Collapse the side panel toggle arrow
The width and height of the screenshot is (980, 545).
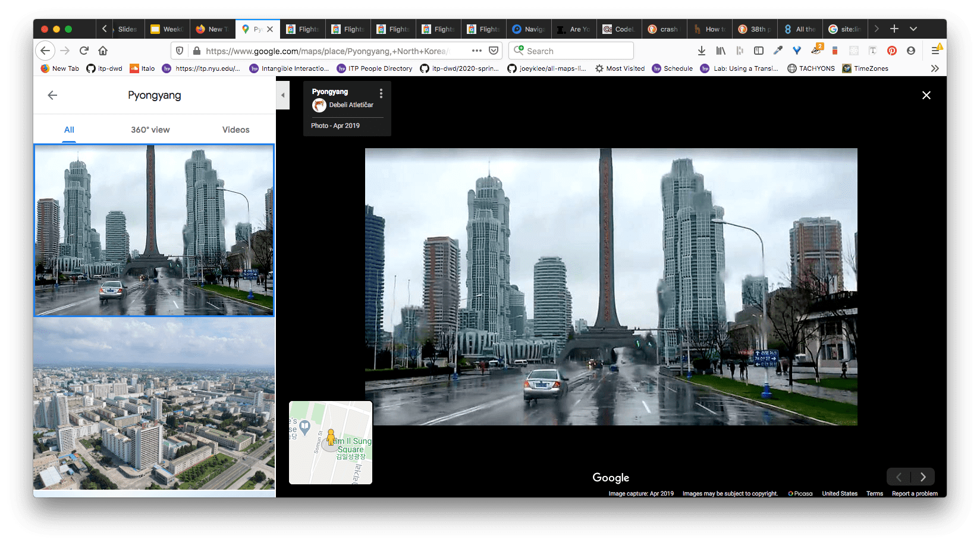pyautogui.click(x=283, y=95)
